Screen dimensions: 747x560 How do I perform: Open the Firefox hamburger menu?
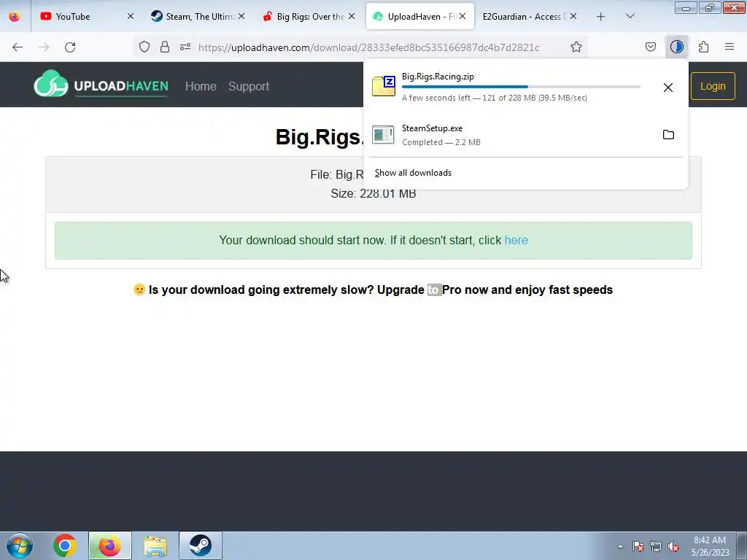pyautogui.click(x=729, y=47)
